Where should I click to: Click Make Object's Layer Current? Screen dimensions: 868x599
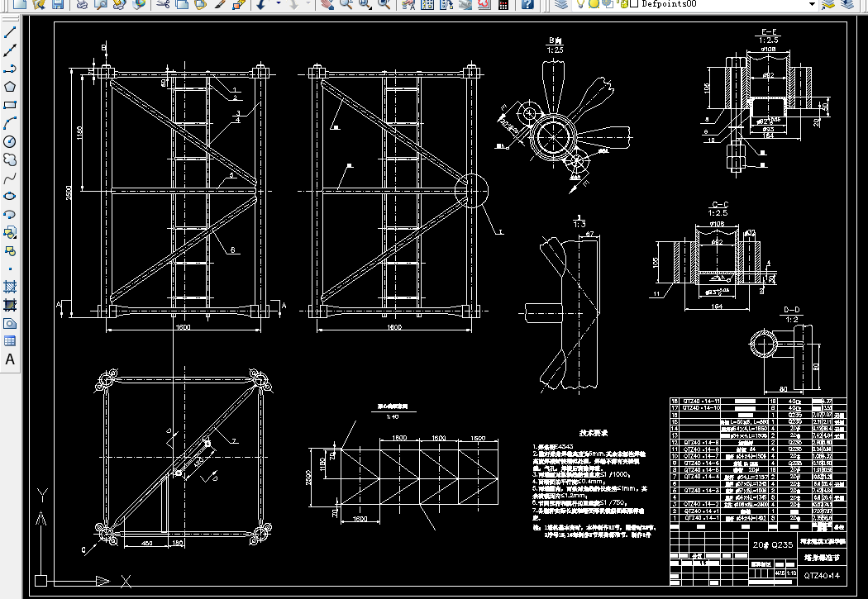click(x=828, y=4)
